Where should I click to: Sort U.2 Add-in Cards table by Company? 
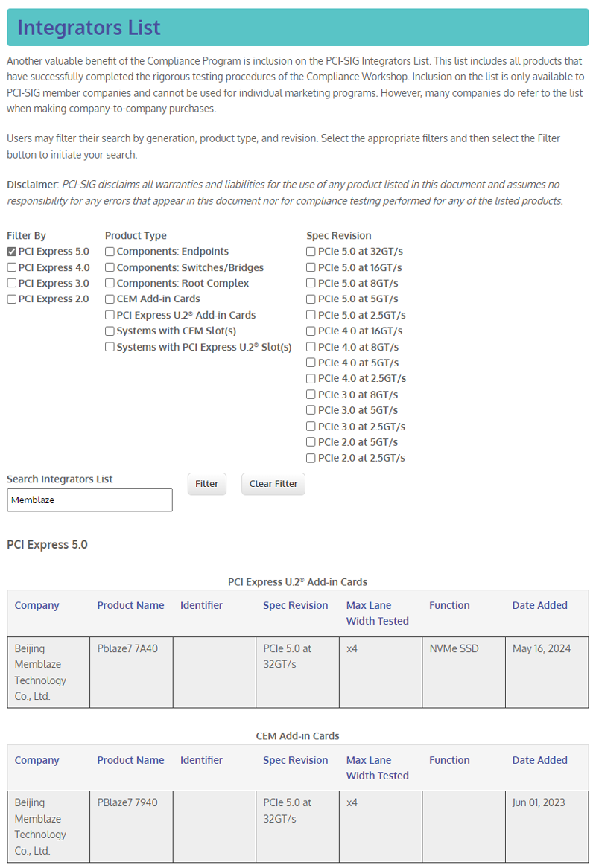pos(37,606)
